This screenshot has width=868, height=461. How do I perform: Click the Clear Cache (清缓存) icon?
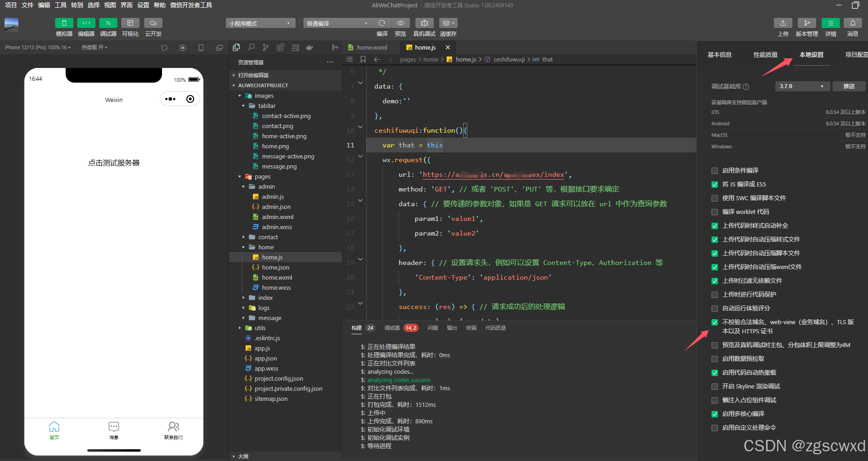tap(448, 23)
